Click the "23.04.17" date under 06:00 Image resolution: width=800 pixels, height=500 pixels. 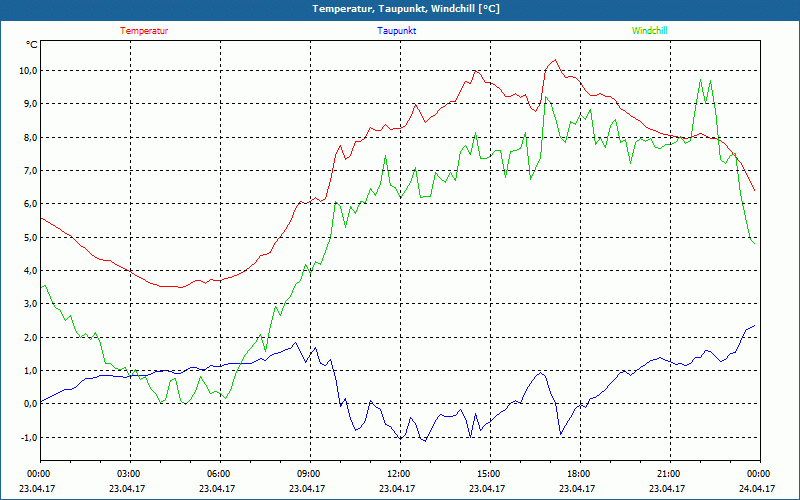pos(217,488)
